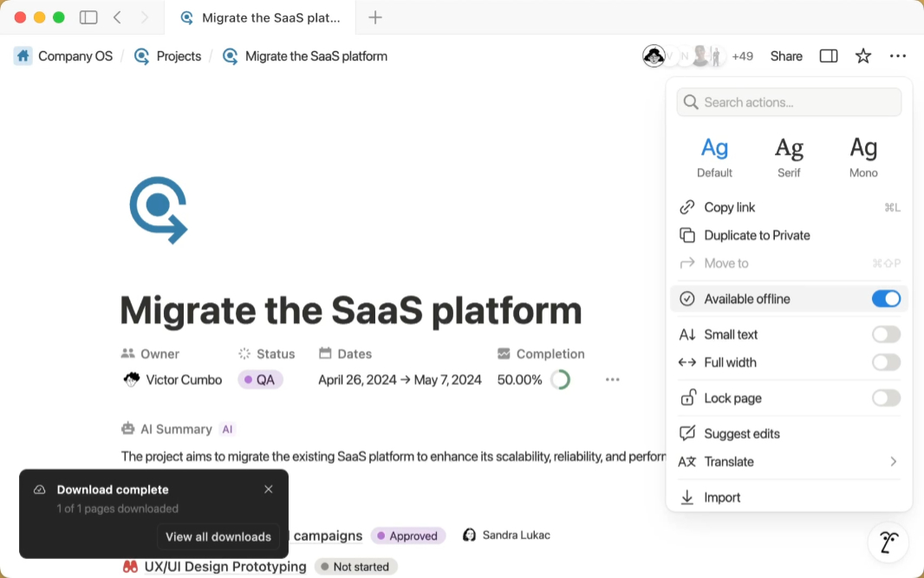Viewport: 924px width, 578px height.
Task: Open the task row ellipsis under Dates
Action: pyautogui.click(x=613, y=379)
